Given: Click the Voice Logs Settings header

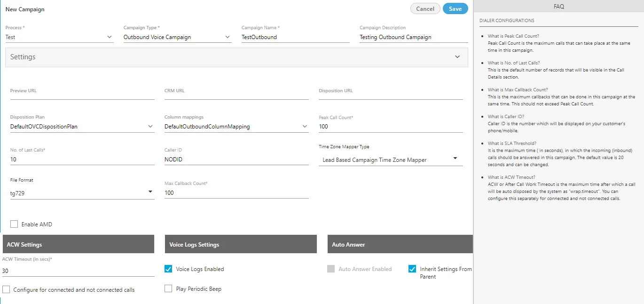Looking at the screenshot, I should pyautogui.click(x=241, y=244).
